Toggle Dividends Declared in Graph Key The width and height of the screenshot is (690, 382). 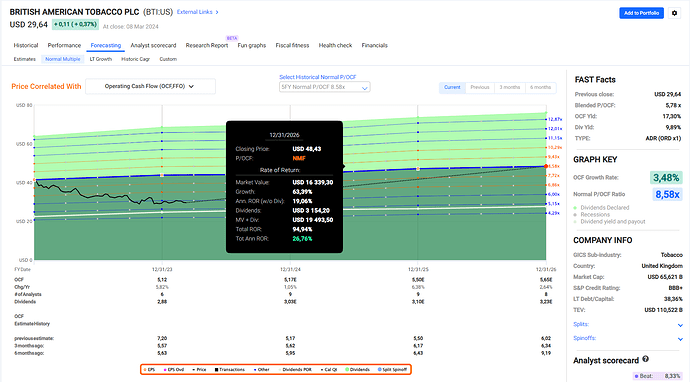(x=602, y=208)
